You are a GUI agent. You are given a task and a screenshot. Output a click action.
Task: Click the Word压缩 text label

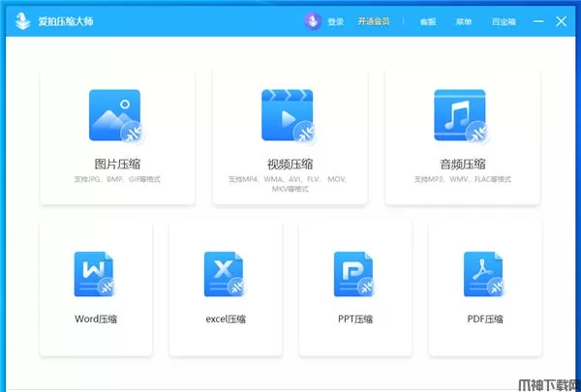click(96, 318)
